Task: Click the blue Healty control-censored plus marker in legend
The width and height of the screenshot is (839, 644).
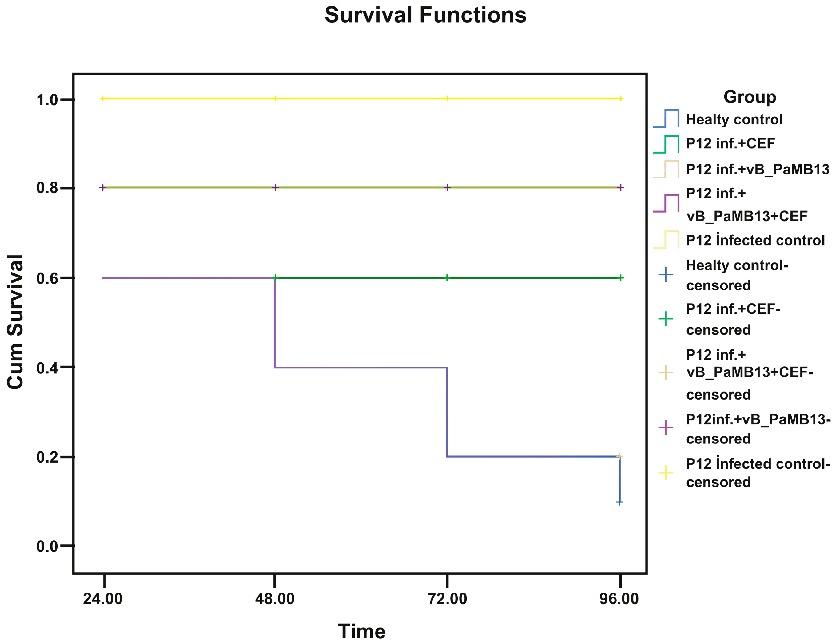Action: 666,275
